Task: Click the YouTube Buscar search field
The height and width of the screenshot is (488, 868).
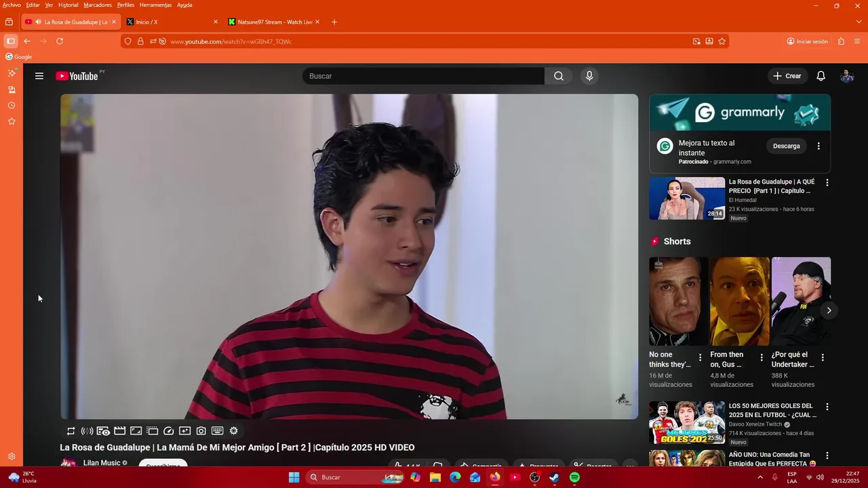Action: point(423,76)
